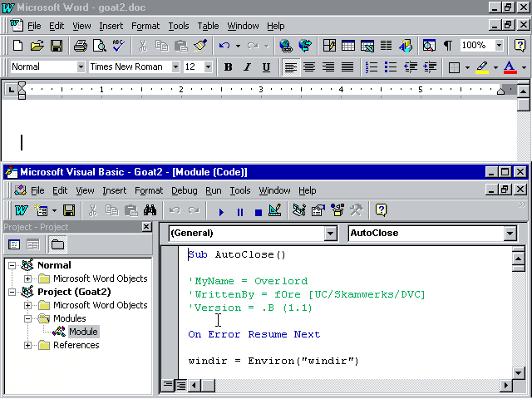The height and width of the screenshot is (399, 532).
Task: Toggle Bold formatting button
Action: coord(229,67)
